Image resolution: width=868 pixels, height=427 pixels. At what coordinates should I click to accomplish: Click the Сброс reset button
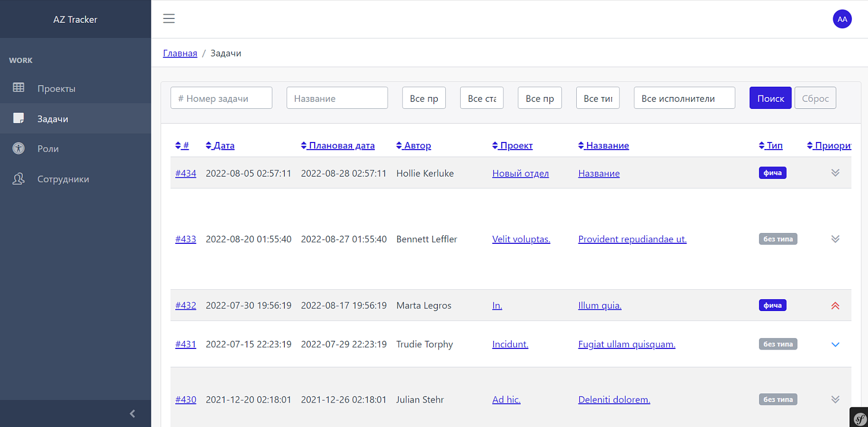pos(815,98)
